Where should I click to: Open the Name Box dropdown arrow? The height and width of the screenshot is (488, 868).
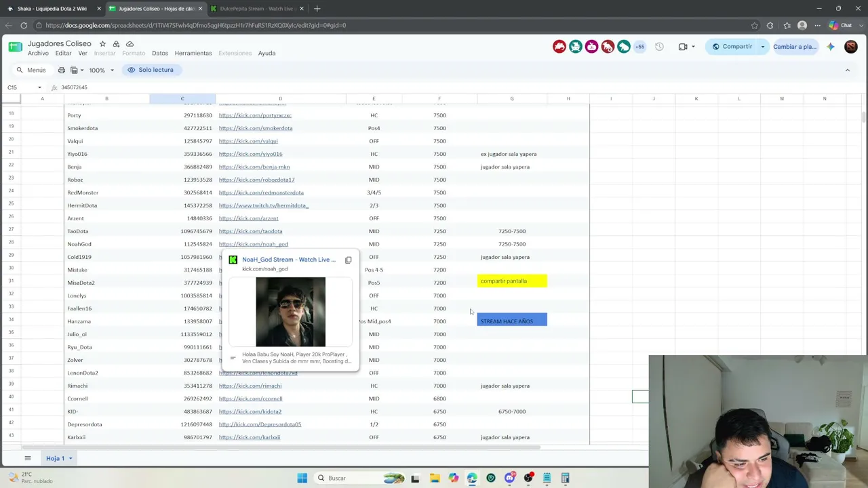click(39, 87)
